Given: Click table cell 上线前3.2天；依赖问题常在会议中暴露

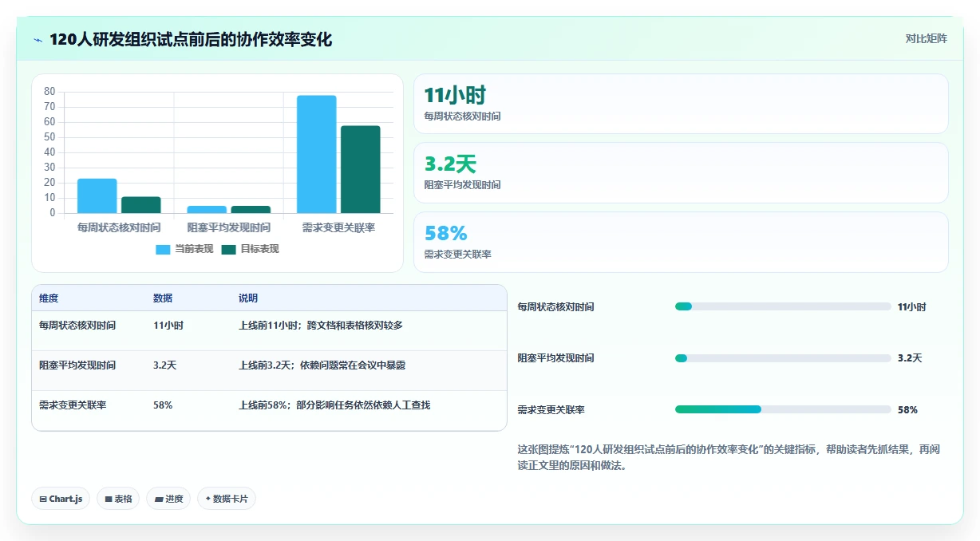Looking at the screenshot, I should click(x=322, y=365).
